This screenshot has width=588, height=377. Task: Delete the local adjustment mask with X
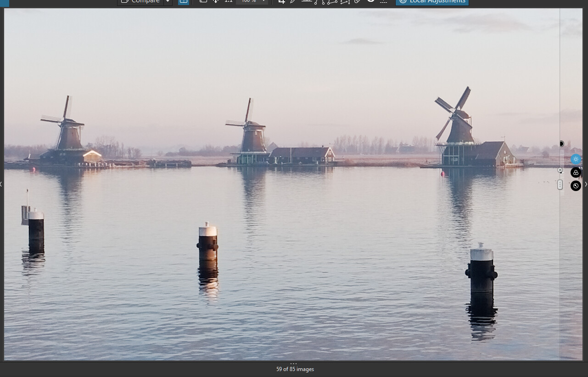(x=560, y=170)
